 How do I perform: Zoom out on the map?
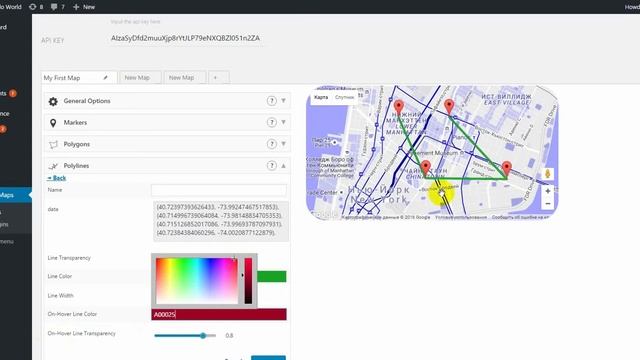(x=548, y=204)
